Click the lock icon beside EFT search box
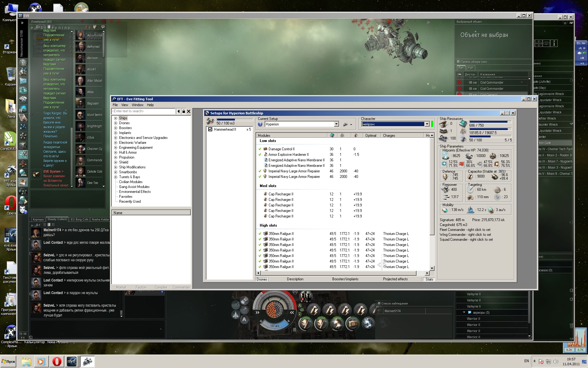 pos(184,111)
